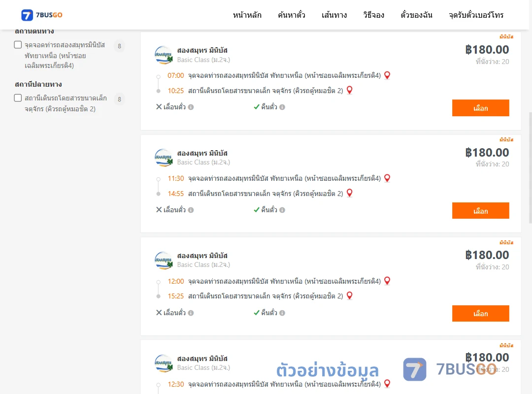Viewport: 532px width, 394px height.
Task: Open map pin for 12:30 departure stop
Action: pyautogui.click(x=387, y=384)
